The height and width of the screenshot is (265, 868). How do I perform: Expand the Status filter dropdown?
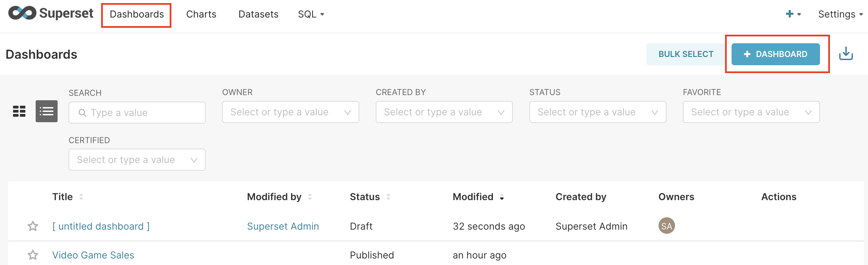tap(598, 112)
